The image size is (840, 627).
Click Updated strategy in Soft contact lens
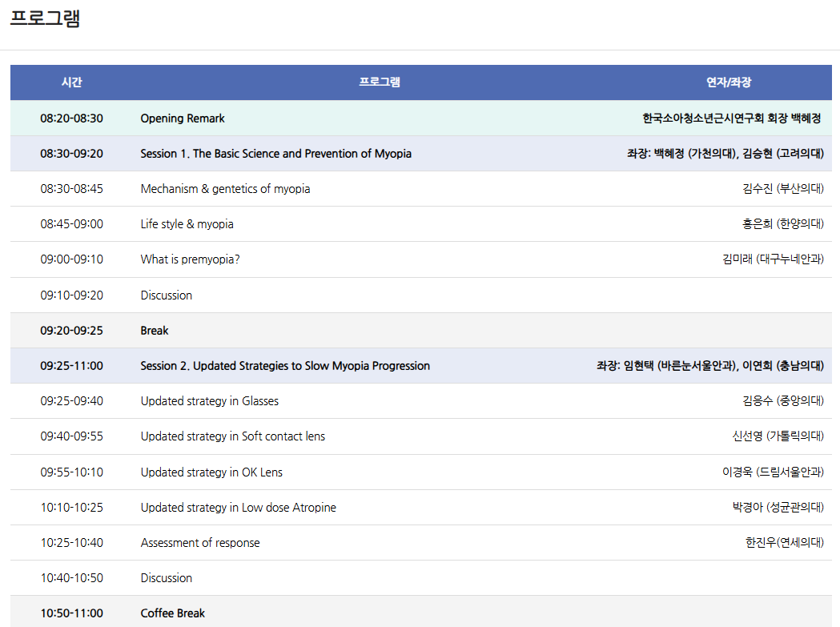coord(232,436)
